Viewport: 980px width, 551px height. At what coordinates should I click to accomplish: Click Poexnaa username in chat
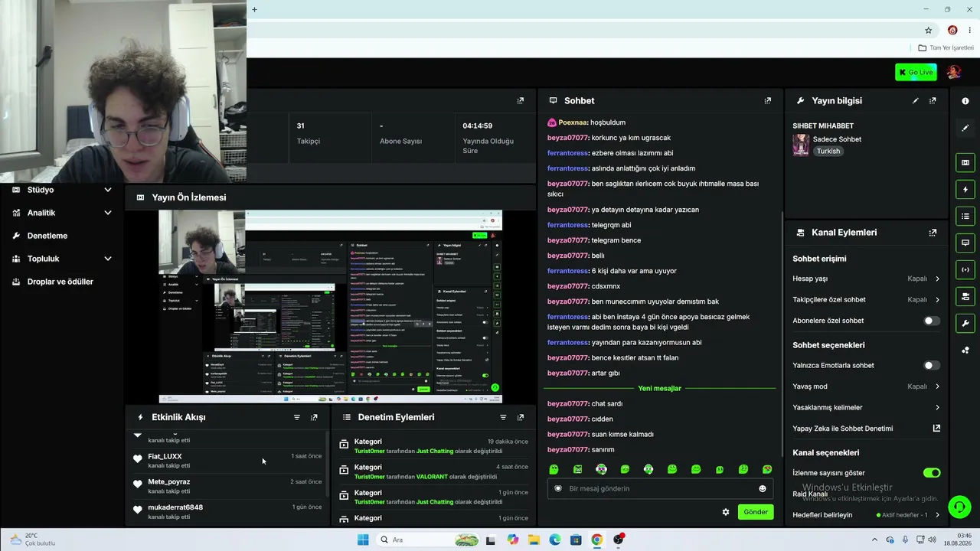click(x=573, y=122)
